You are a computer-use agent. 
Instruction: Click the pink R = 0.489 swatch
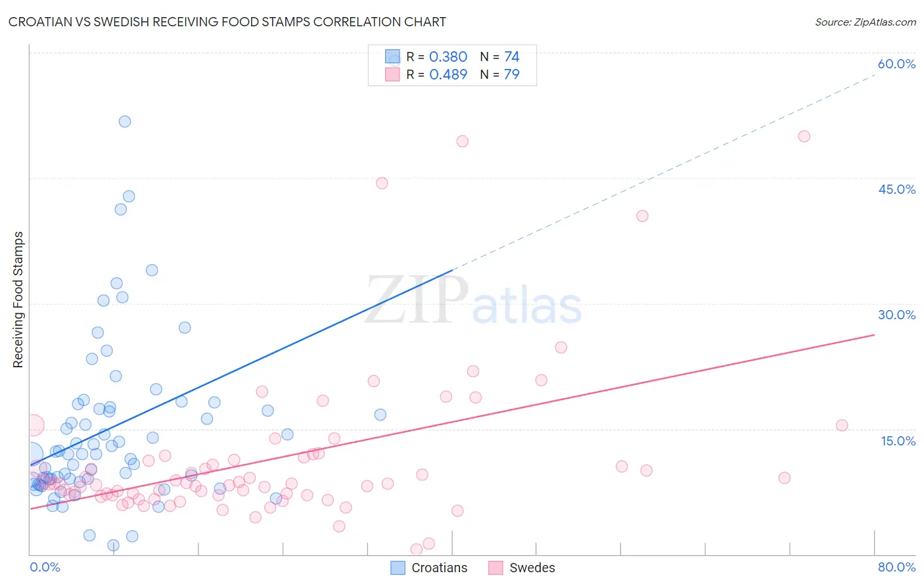(392, 74)
